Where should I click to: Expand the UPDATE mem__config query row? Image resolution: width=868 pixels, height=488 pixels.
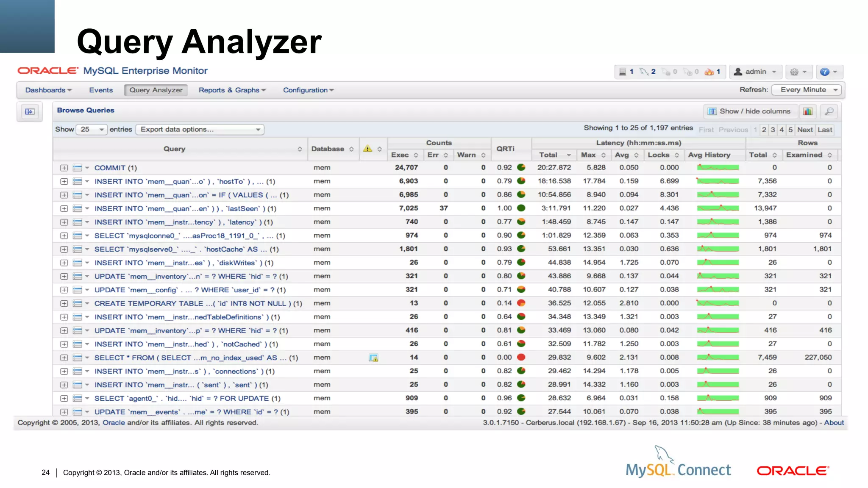click(x=64, y=290)
